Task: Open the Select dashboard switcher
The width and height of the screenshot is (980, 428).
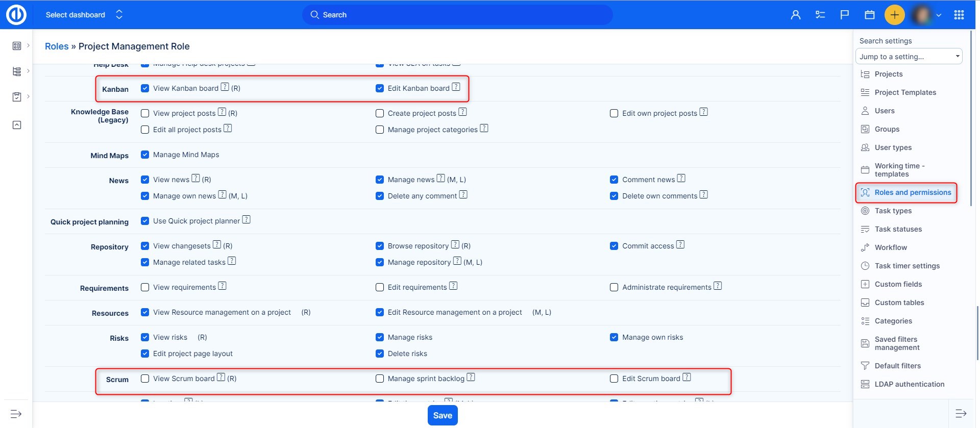Action: click(84, 15)
